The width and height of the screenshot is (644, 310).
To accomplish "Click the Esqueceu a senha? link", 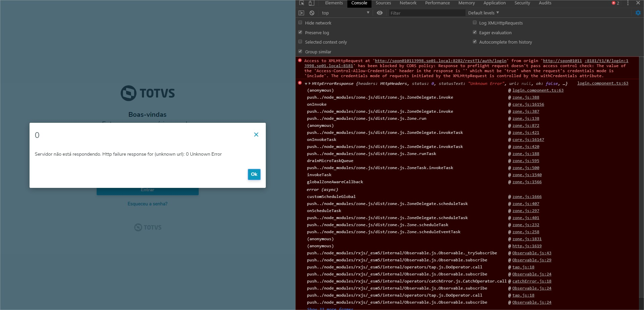I will point(147,204).
